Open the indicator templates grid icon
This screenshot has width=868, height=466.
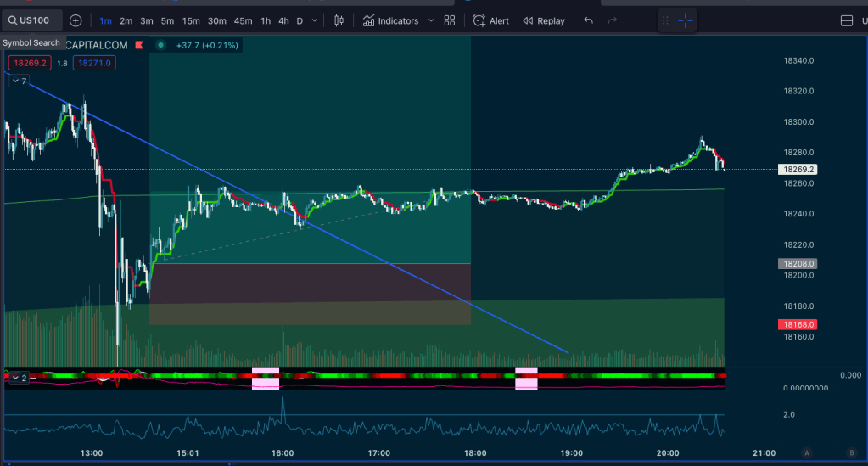point(450,20)
